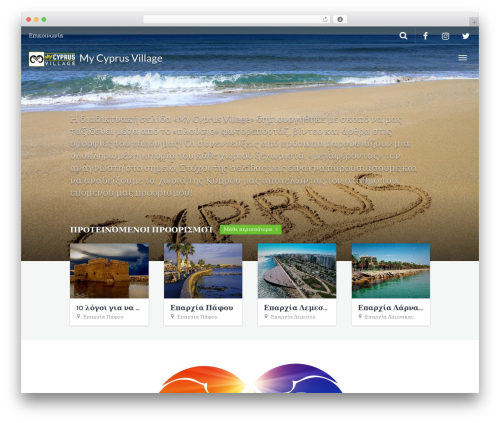
Task: Click location pin under Επαρχία Λεμεσ.. title
Action: [x=266, y=316]
